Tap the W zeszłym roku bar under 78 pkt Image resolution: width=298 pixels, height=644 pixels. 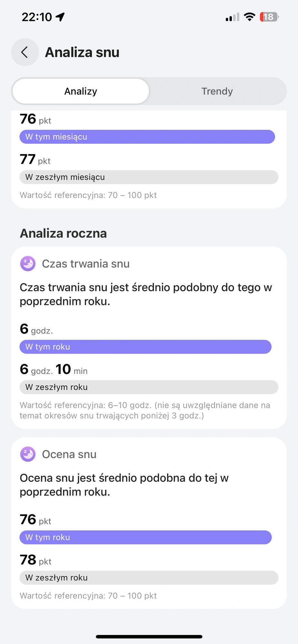[x=149, y=578]
